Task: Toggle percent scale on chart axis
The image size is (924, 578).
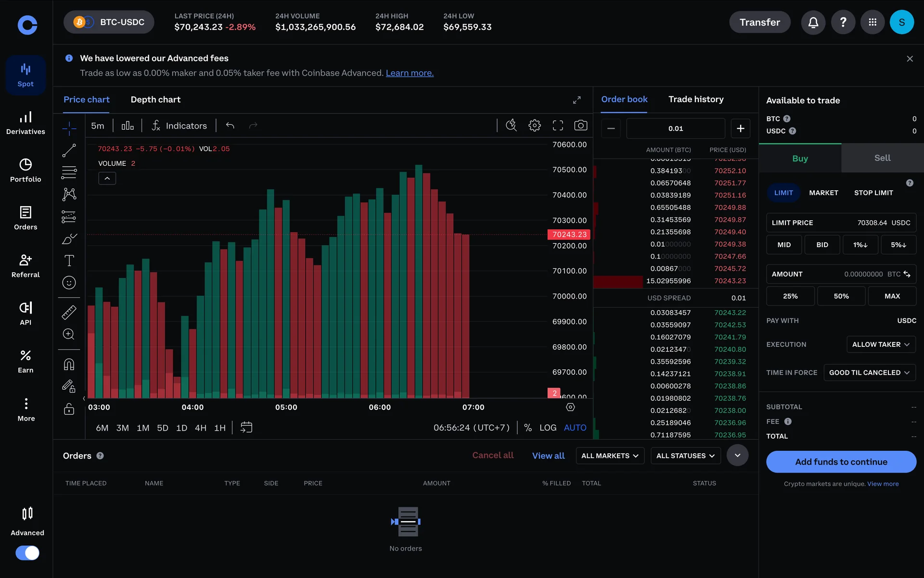Action: tap(528, 428)
